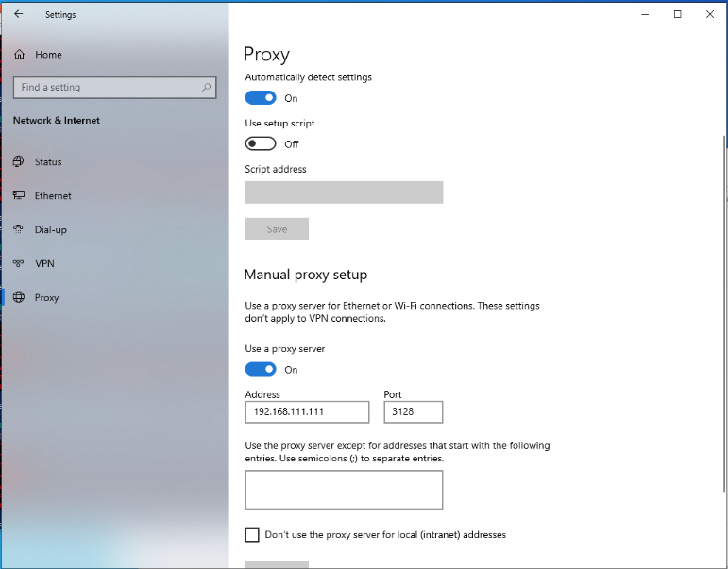Open the Status page label
This screenshot has height=569, width=728.
(x=48, y=162)
